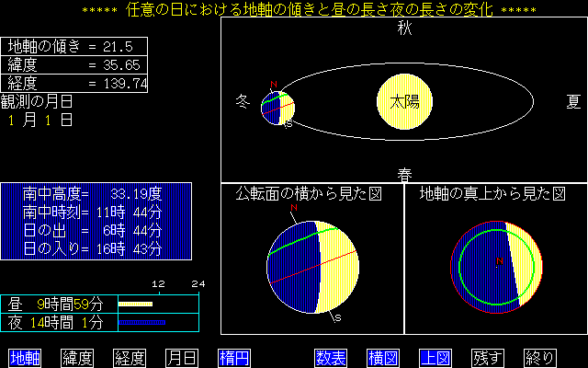588x368 pixels.
Task: Click the yellow daytime length bar
Action: tap(135, 304)
